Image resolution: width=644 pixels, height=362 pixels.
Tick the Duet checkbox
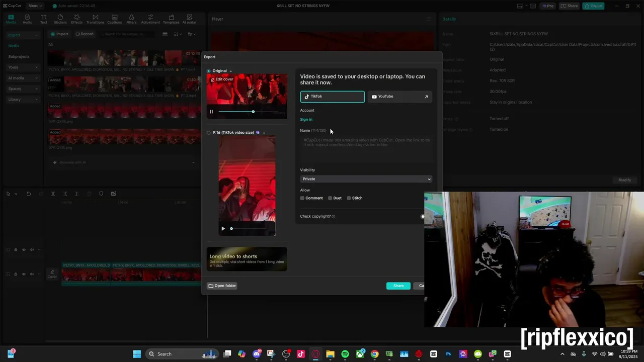330,198
